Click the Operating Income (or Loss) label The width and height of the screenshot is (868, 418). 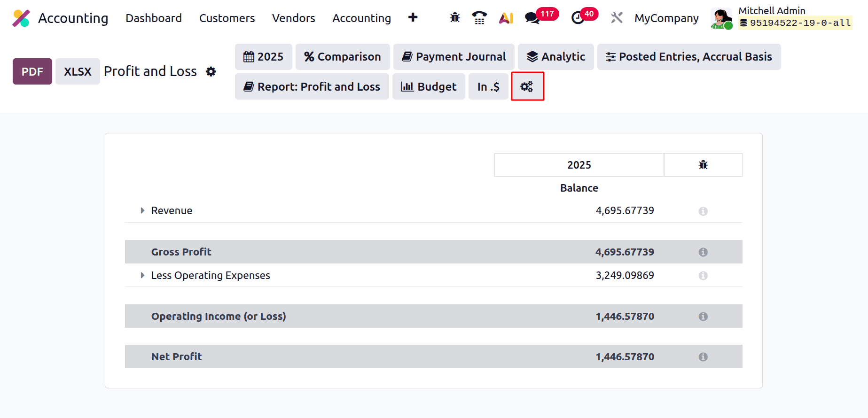pos(219,316)
